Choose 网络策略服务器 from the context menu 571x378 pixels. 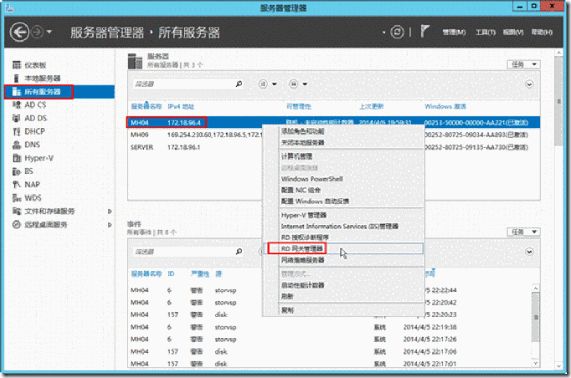(343, 260)
